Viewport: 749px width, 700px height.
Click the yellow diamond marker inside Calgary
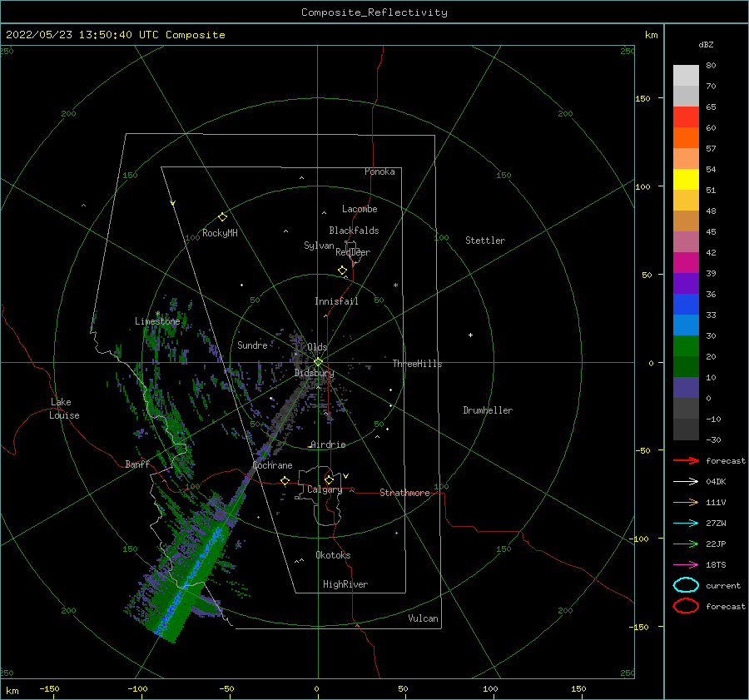[x=329, y=479]
